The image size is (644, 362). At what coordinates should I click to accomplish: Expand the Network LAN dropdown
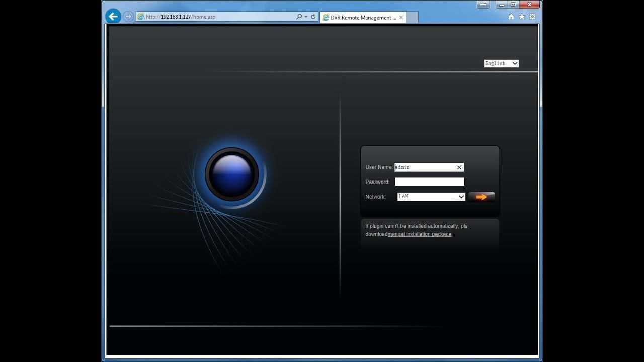pyautogui.click(x=431, y=197)
